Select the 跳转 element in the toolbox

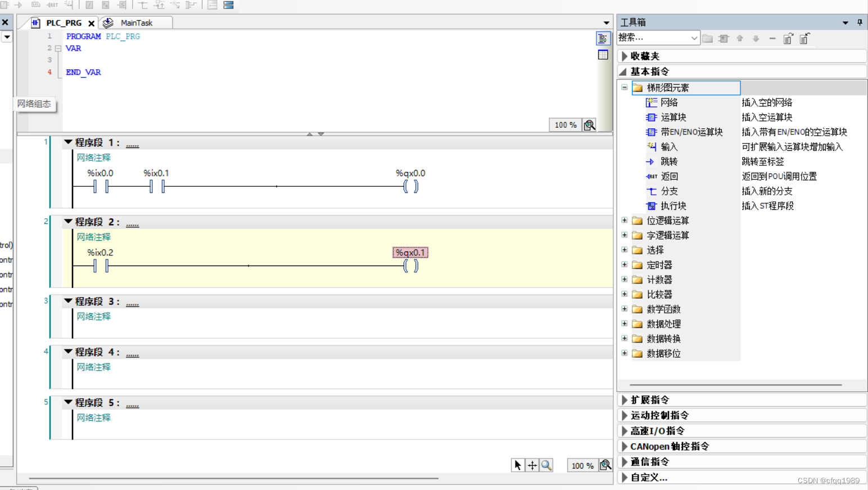coord(668,161)
